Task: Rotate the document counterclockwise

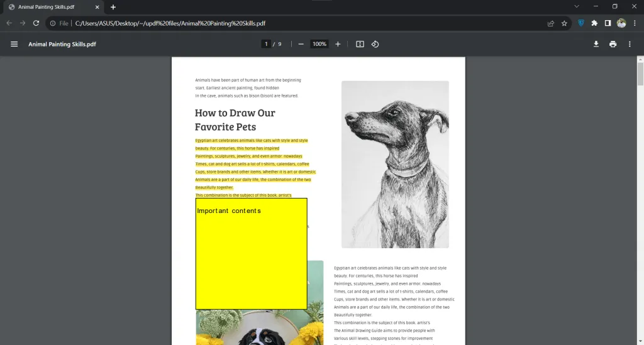Action: pos(375,44)
